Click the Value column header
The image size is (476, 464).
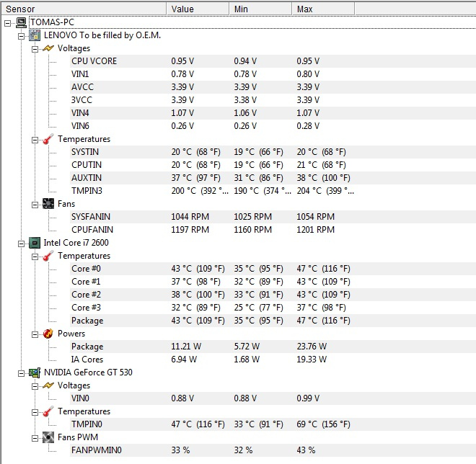coord(198,9)
